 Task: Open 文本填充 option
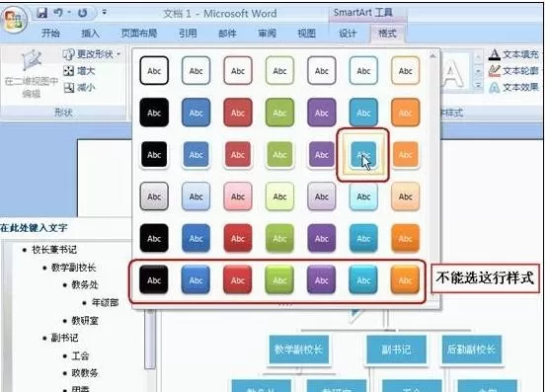coord(513,54)
